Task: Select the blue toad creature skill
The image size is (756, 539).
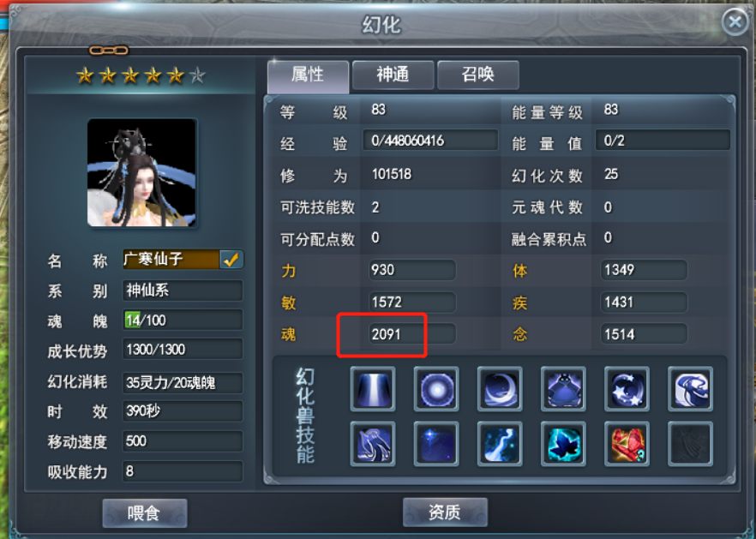Action: coord(563,388)
